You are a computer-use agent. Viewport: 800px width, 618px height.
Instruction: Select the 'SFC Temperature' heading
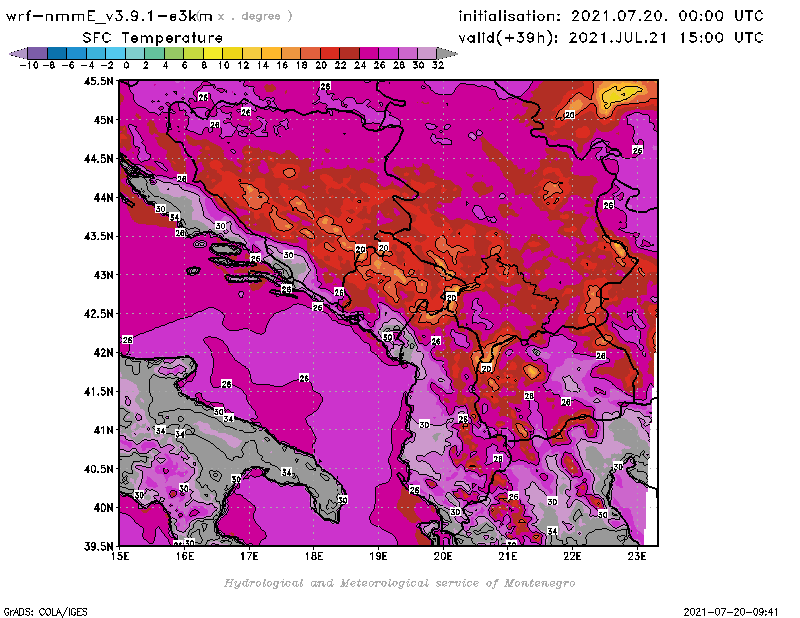coord(153,38)
